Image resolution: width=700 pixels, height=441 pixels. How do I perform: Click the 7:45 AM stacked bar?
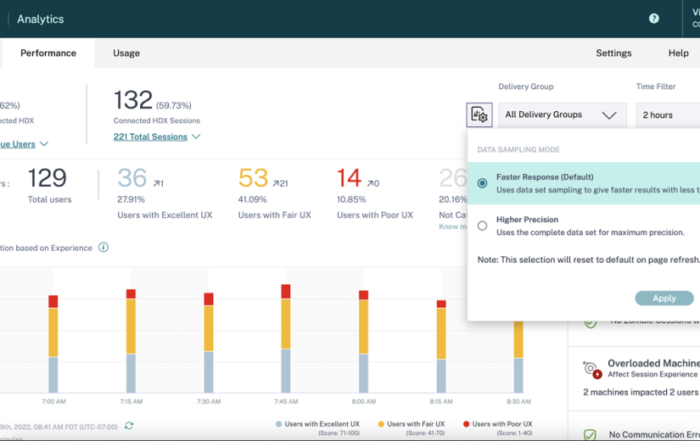[x=285, y=340]
